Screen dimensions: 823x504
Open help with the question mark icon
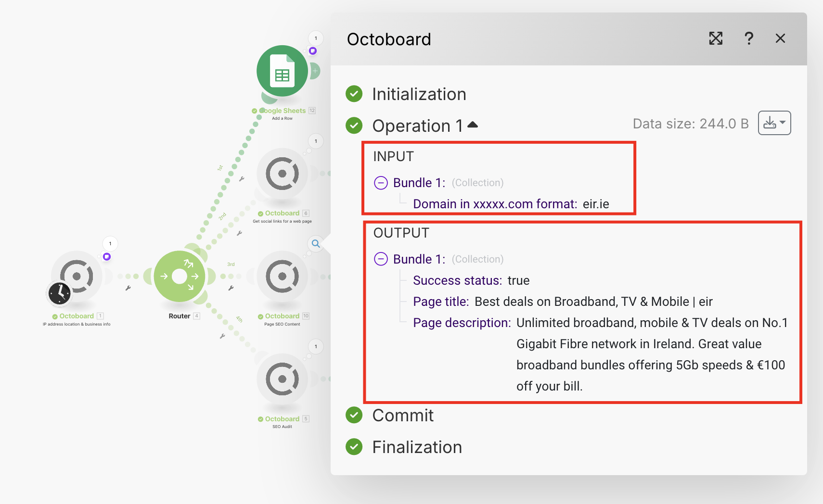(748, 38)
